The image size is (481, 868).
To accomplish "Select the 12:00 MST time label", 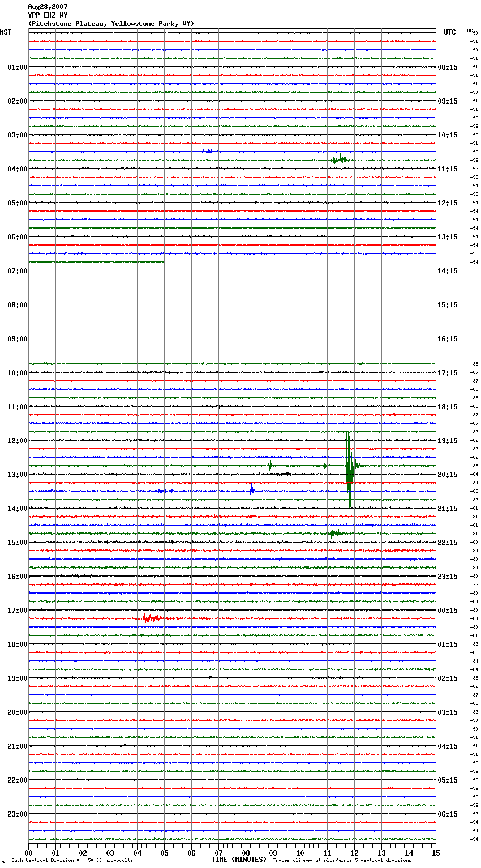I will pyautogui.click(x=18, y=441).
